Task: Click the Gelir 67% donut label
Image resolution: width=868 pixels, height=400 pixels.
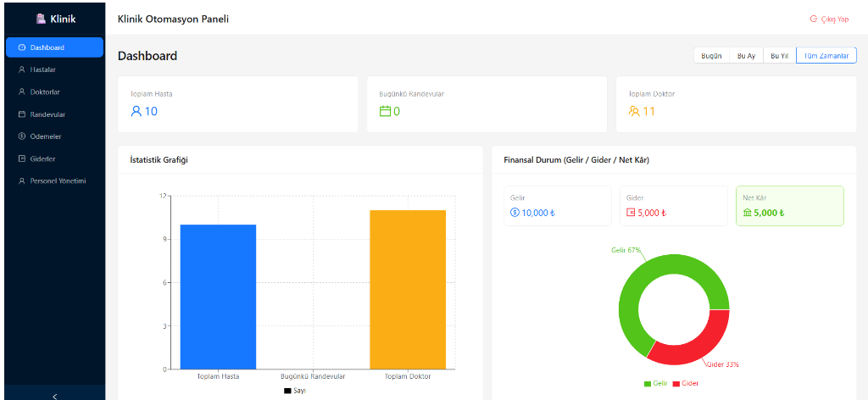Action: point(626,250)
